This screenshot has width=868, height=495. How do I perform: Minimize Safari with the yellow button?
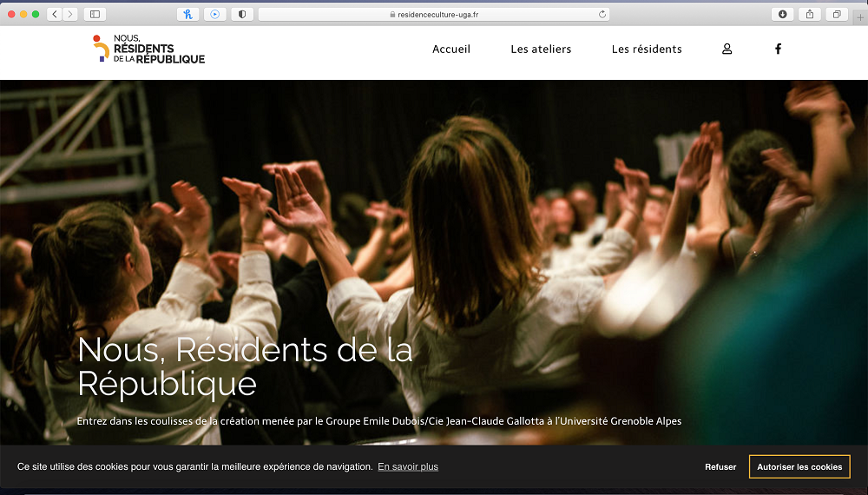[23, 15]
